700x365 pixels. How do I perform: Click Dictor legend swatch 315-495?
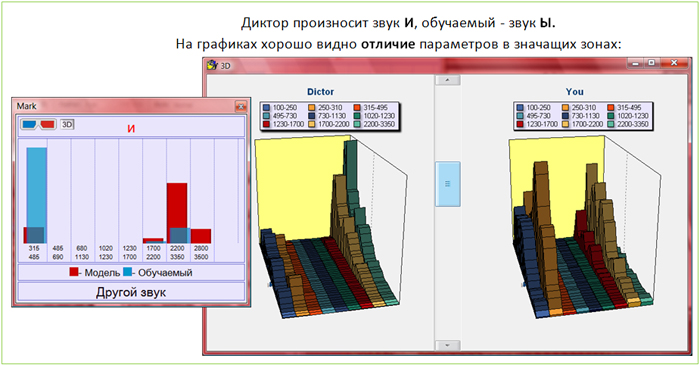pos(358,108)
